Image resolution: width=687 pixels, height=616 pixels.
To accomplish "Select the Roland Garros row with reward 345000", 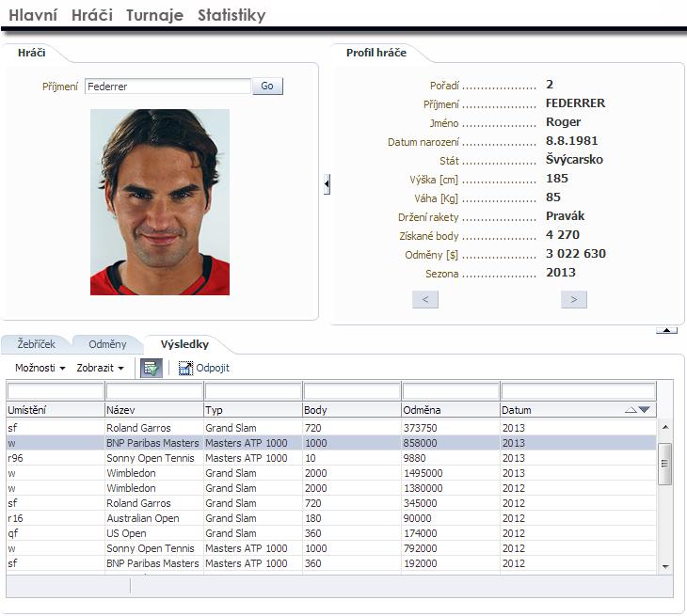I will tap(331, 503).
